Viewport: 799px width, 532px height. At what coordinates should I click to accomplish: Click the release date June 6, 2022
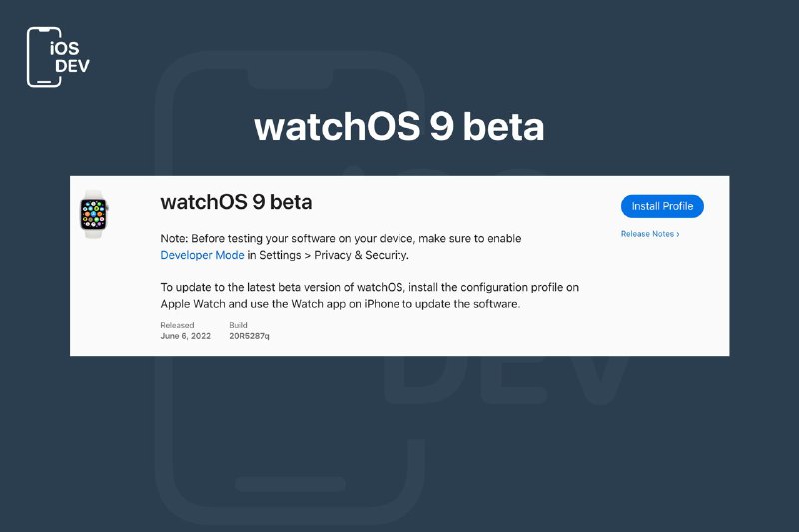click(185, 336)
